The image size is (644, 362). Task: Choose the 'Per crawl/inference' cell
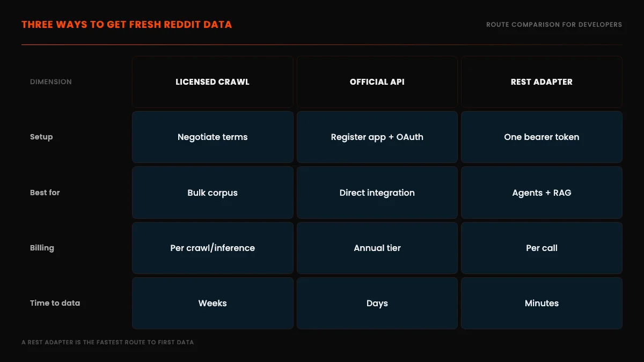coord(213,248)
